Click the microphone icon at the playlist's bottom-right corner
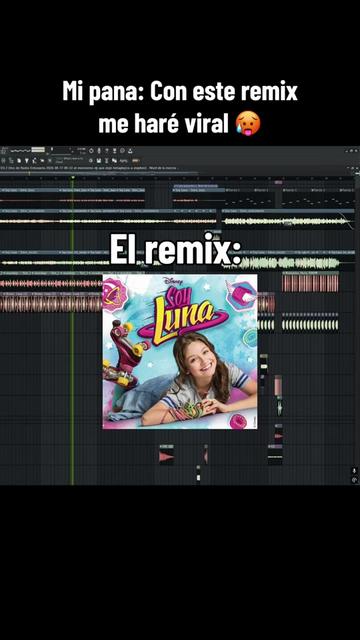This screenshot has width=360, height=640. 354,471
